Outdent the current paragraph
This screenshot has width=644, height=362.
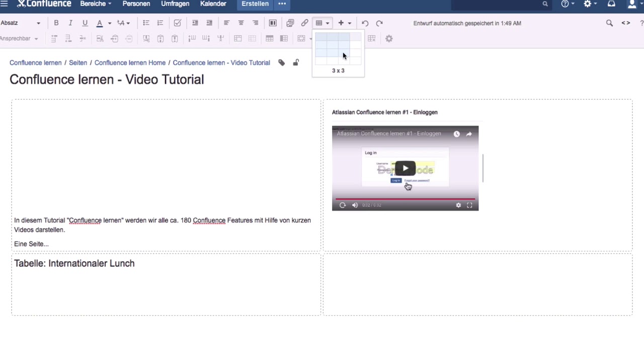pyautogui.click(x=195, y=23)
